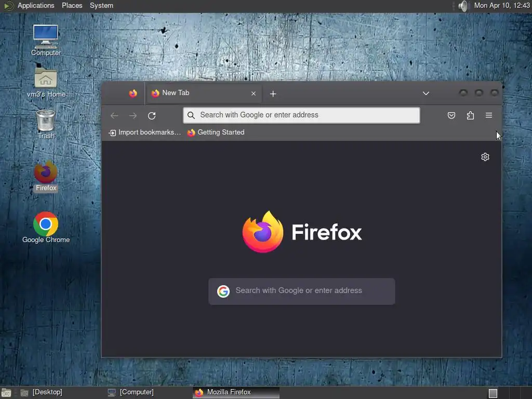Screen dimensions: 532x399
Task: Reload the current Firefox page
Action: click(x=152, y=116)
